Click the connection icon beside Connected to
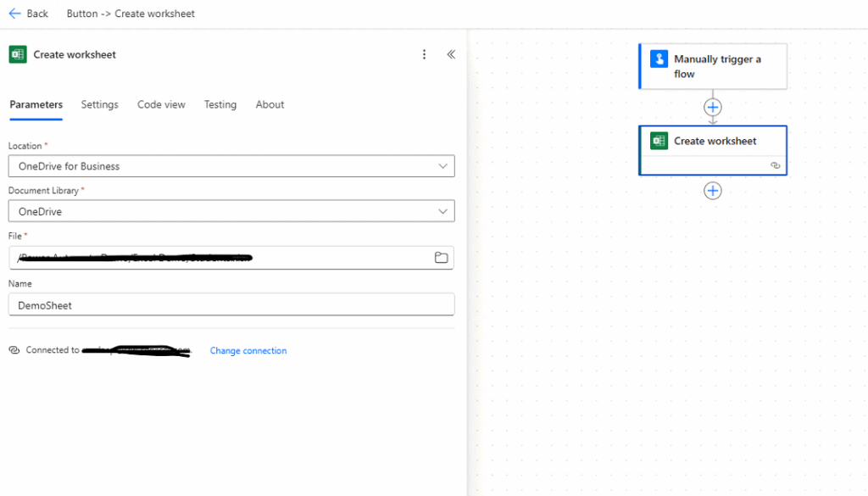Screen dimensions: 868x496 [14, 350]
